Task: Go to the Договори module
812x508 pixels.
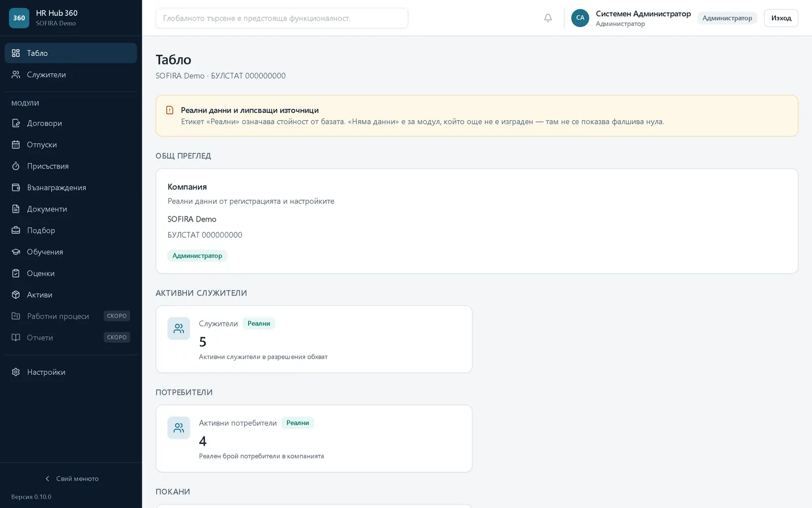Action: pos(71,123)
